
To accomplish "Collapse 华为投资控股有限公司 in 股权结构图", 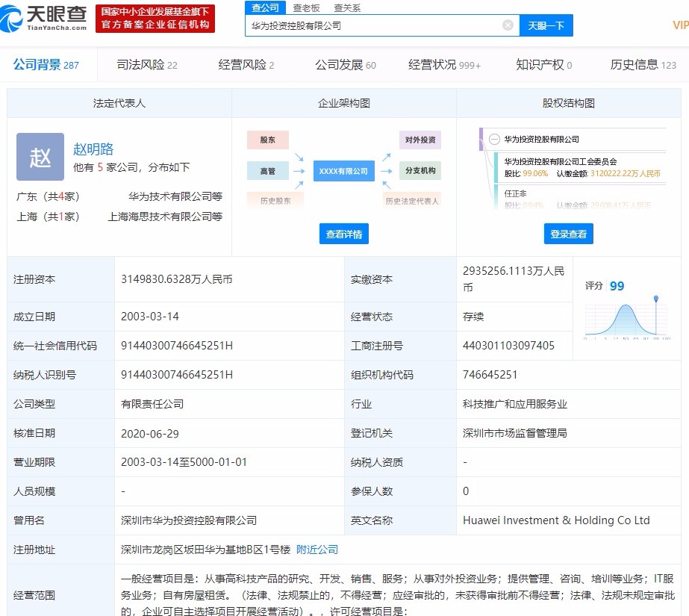I will 493,139.
